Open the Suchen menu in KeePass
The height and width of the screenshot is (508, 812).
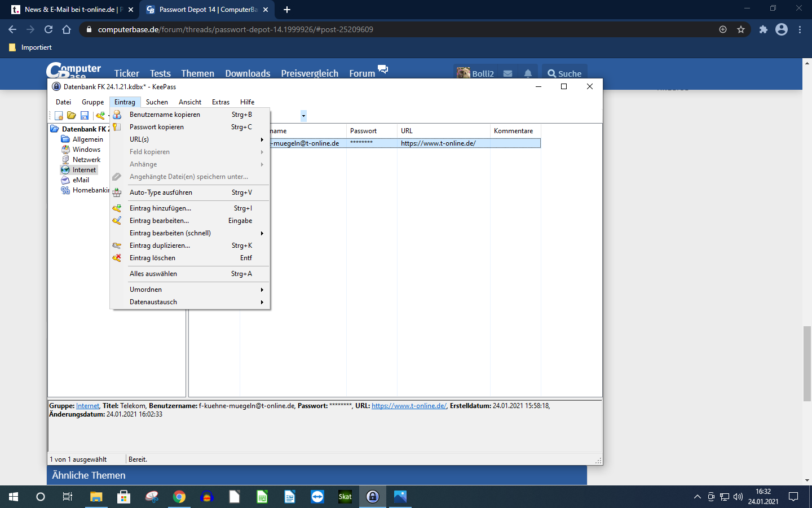pyautogui.click(x=157, y=102)
